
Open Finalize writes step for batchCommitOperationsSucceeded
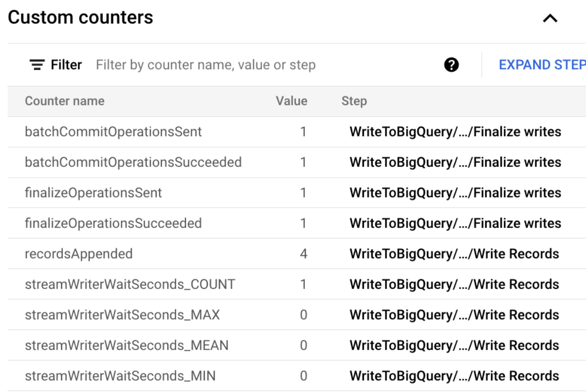455,162
